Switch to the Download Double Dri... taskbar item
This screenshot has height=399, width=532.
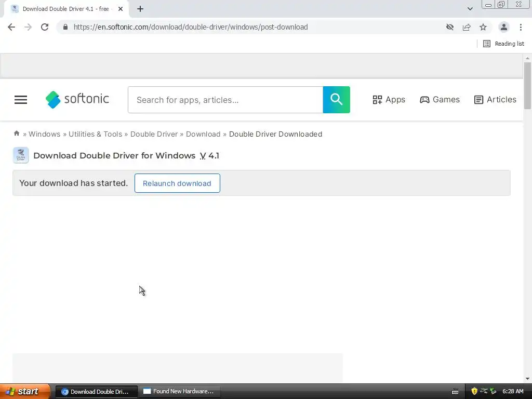pyautogui.click(x=96, y=392)
